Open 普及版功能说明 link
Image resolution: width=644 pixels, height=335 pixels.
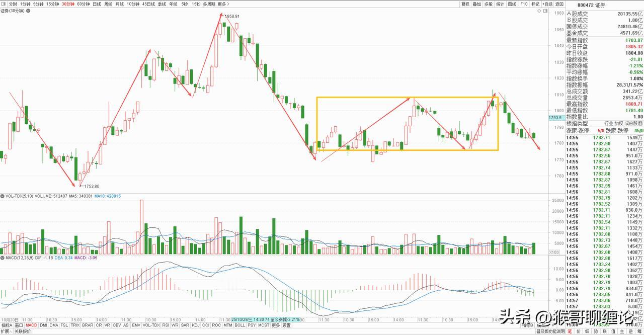pos(549,331)
